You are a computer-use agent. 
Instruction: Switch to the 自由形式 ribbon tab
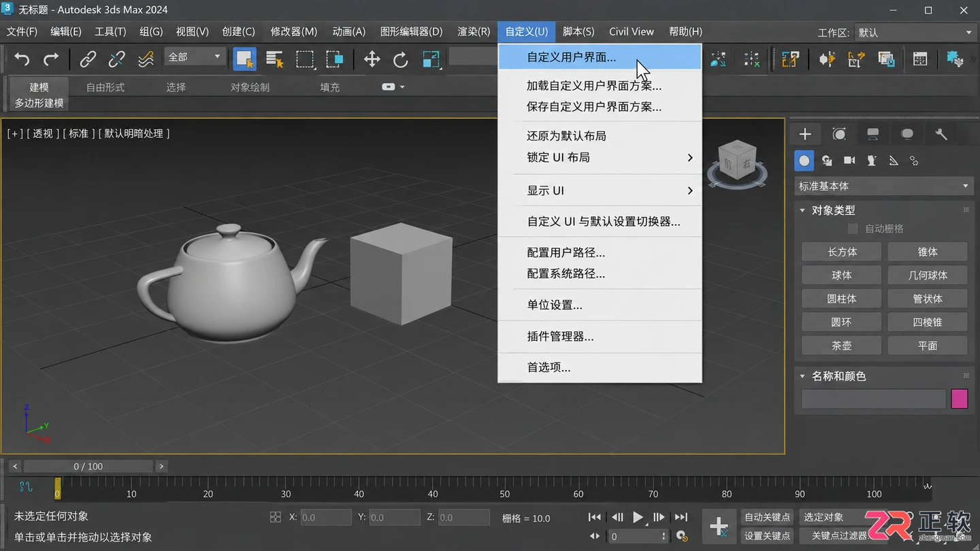[105, 87]
